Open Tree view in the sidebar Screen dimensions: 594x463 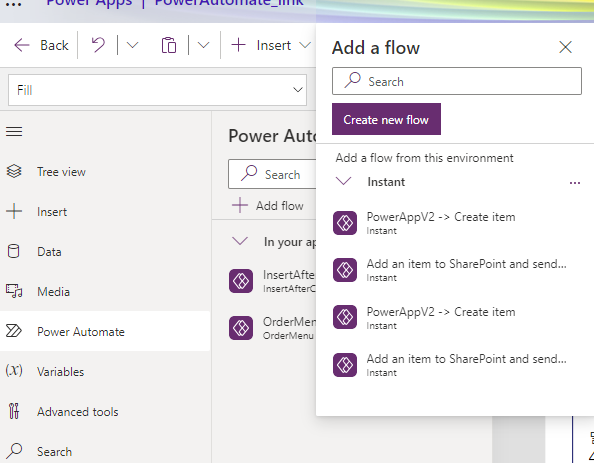[105, 172]
